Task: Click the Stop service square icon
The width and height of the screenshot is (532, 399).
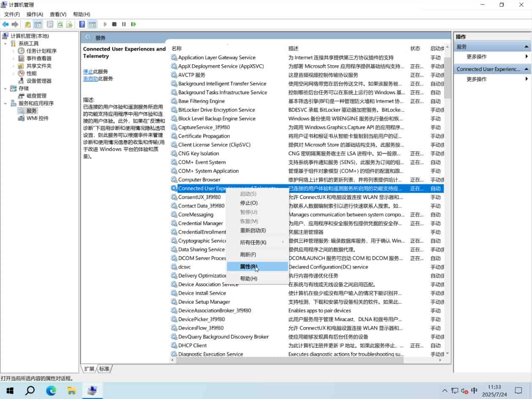Action: (114, 24)
